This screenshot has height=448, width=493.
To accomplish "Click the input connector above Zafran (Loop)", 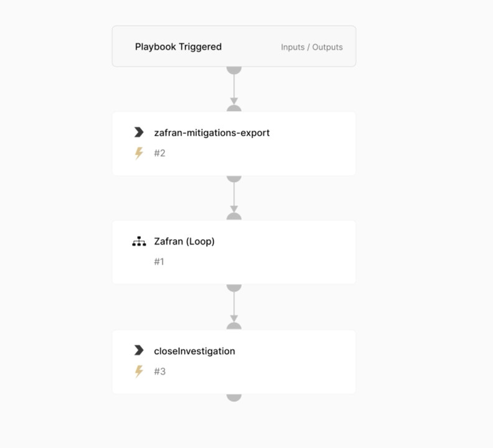I will pyautogui.click(x=234, y=217).
